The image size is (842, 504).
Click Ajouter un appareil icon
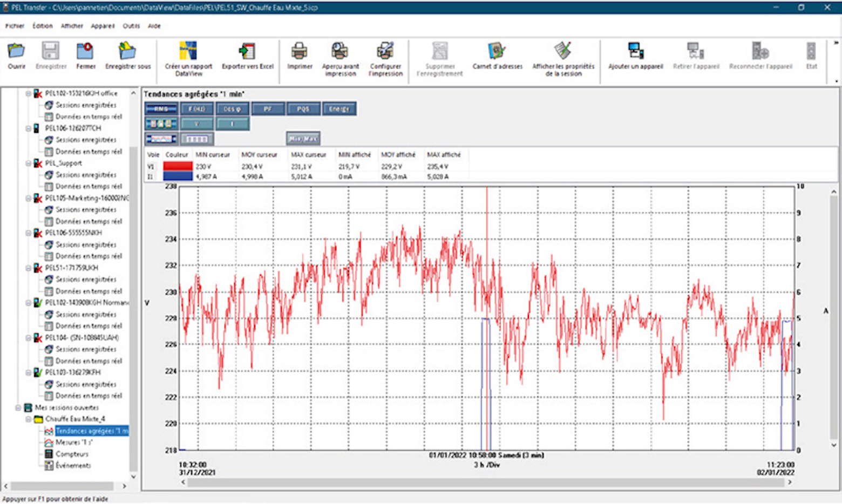coord(636,51)
